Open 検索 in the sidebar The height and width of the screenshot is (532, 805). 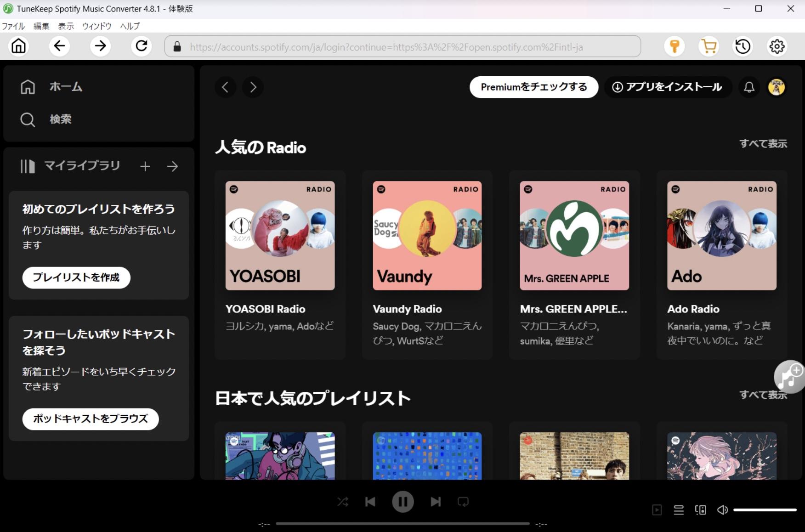[61, 119]
